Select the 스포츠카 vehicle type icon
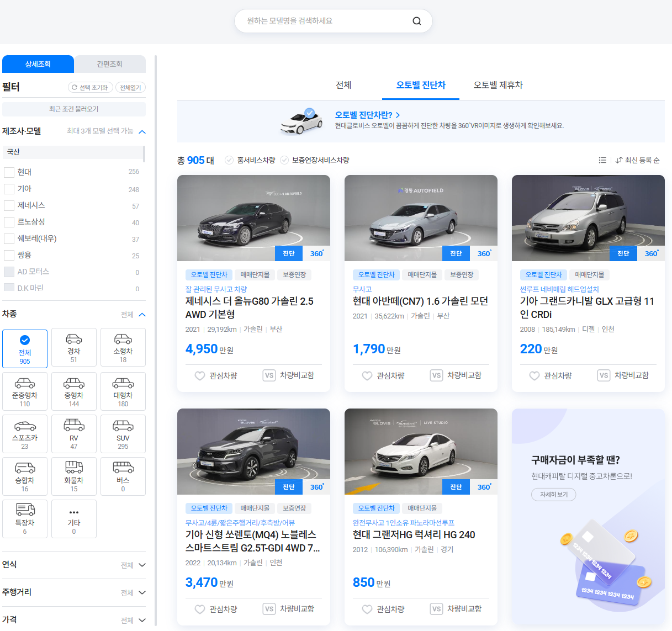The width and height of the screenshot is (672, 631). click(x=25, y=434)
